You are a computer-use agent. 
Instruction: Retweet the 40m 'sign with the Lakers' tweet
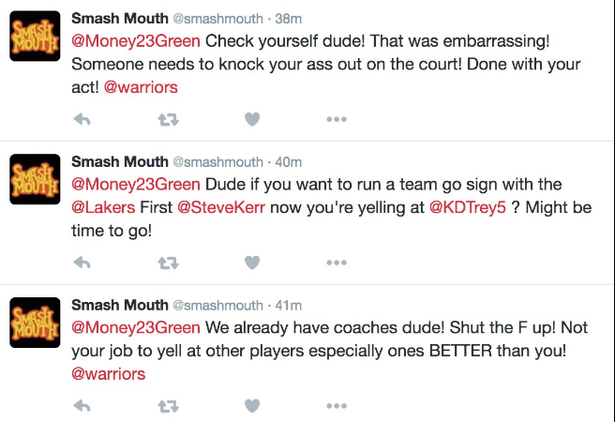[169, 263]
